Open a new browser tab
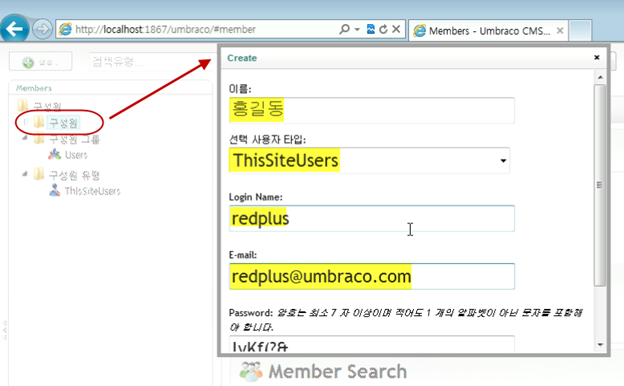Screen dimensions: 624x386 point(580,31)
